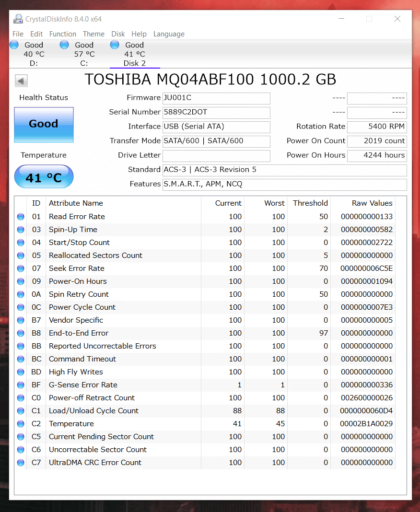The image size is (420, 512).
Task: Switch to the C: drive tab
Action: pos(84,54)
